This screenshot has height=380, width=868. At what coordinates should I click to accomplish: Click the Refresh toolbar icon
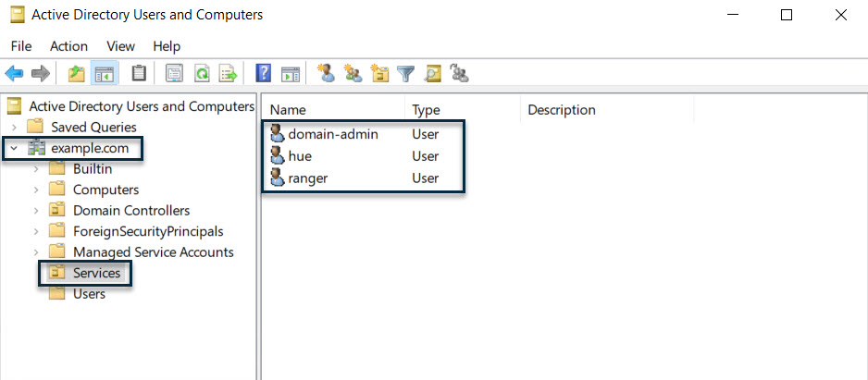[202, 73]
